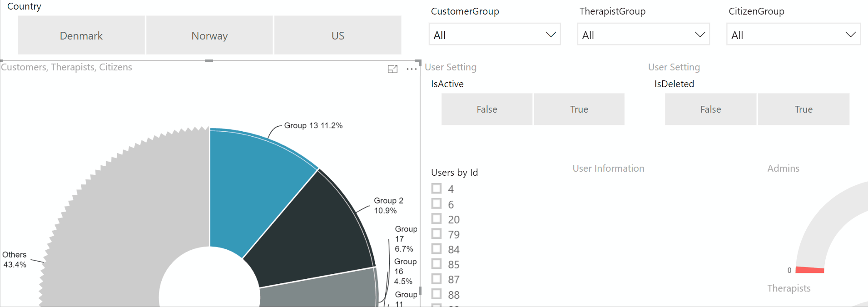Viewport: 868px width, 307px height.
Task: Check user Id 20
Action: [436, 219]
